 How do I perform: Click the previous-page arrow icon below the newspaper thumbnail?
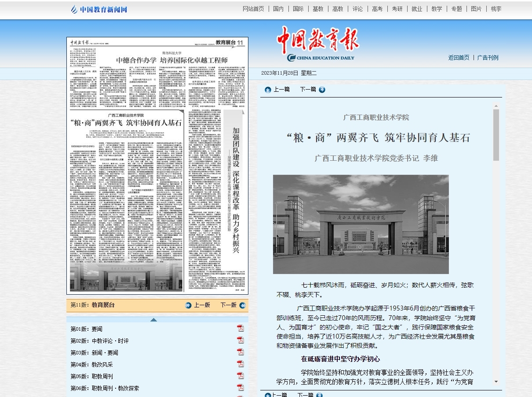[x=188, y=305]
